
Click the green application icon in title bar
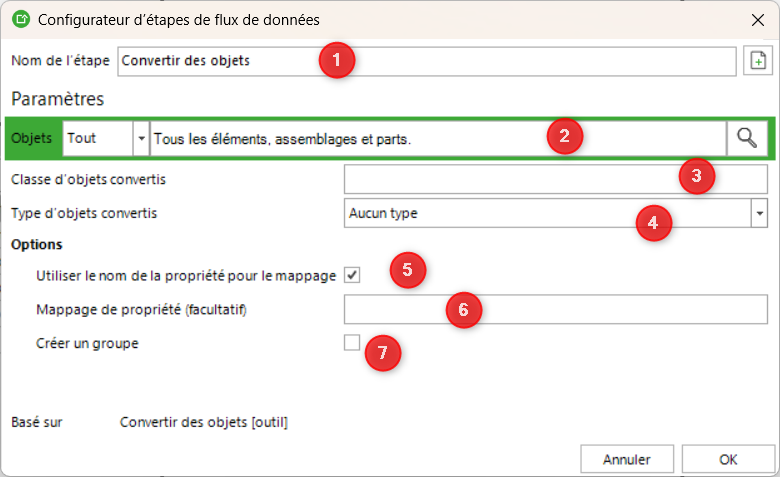(x=19, y=18)
